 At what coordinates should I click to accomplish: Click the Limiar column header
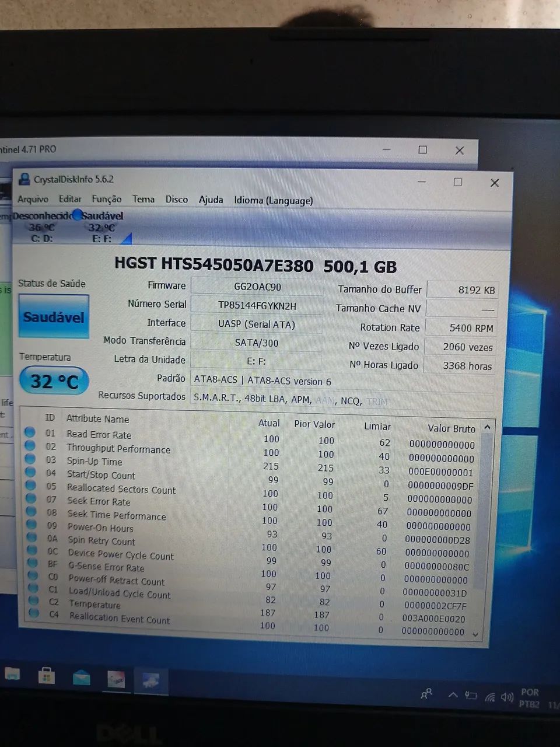click(377, 426)
